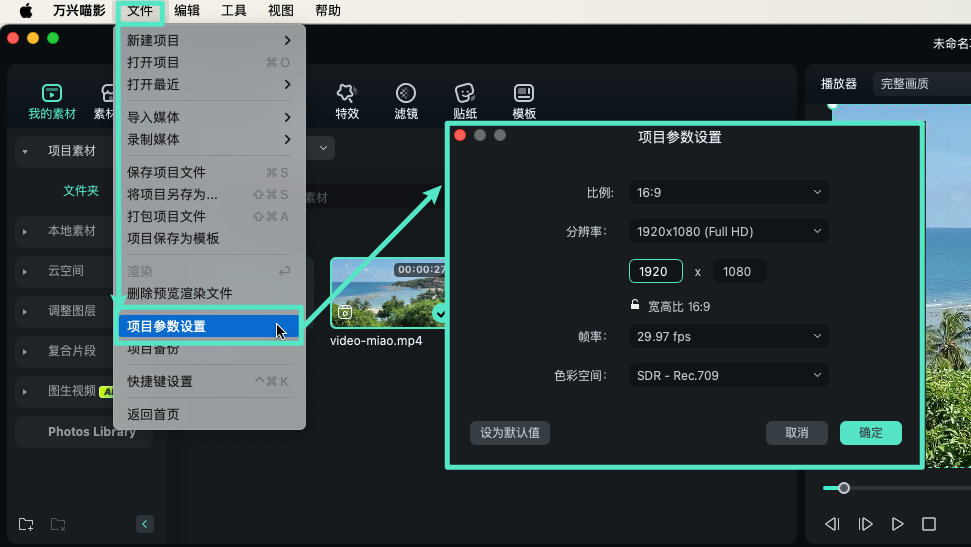Expand the 云空间 section

click(25, 271)
